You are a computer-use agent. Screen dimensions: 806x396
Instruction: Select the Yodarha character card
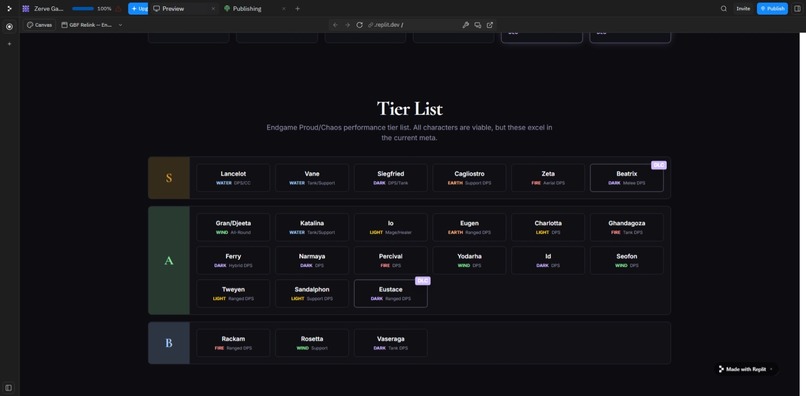tap(469, 260)
